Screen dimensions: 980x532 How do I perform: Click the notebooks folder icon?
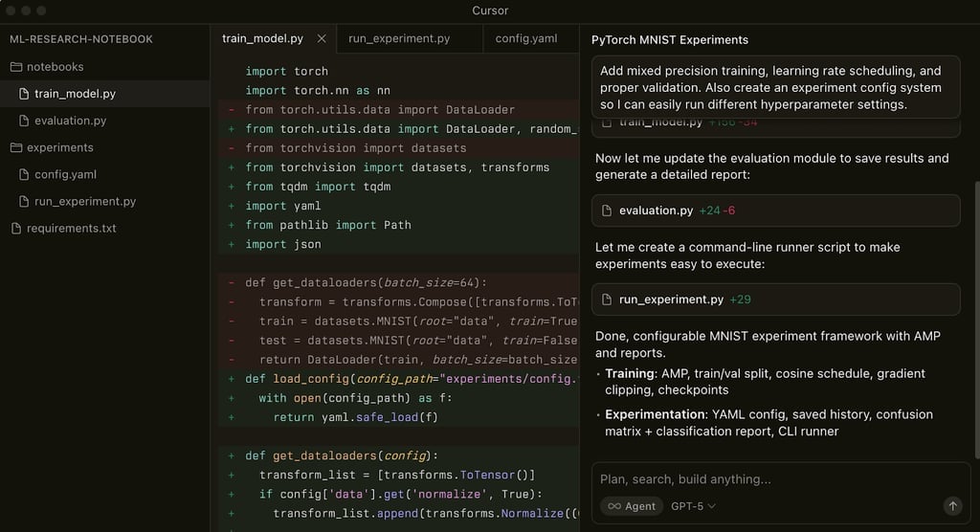16,67
